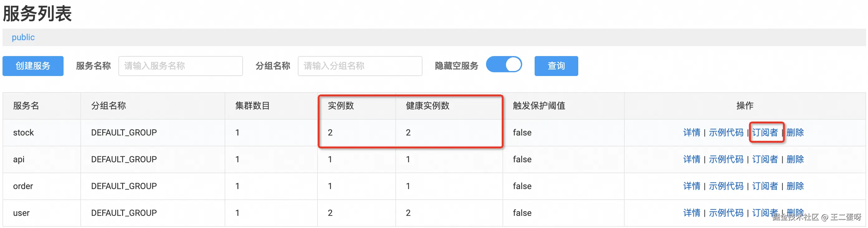Toggle the 隐藏空服务 switch
Image resolution: width=868 pixels, height=228 pixels.
click(503, 64)
